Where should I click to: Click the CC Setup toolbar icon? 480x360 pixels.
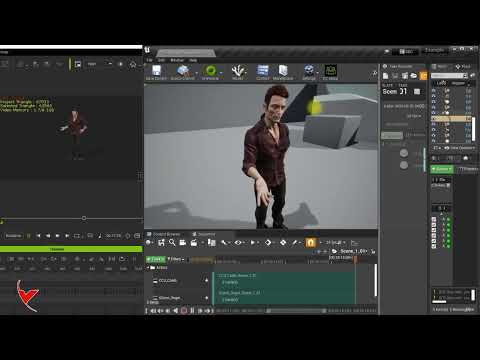[330, 72]
